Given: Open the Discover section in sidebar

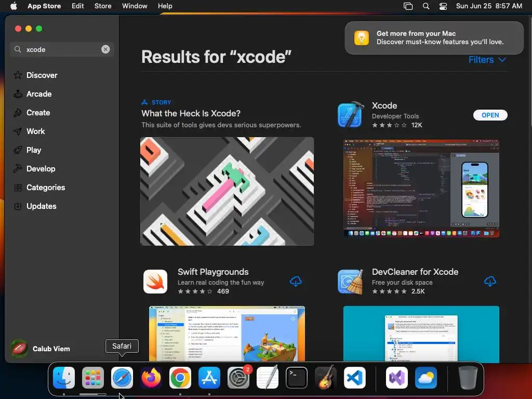Looking at the screenshot, I should [x=36, y=75].
